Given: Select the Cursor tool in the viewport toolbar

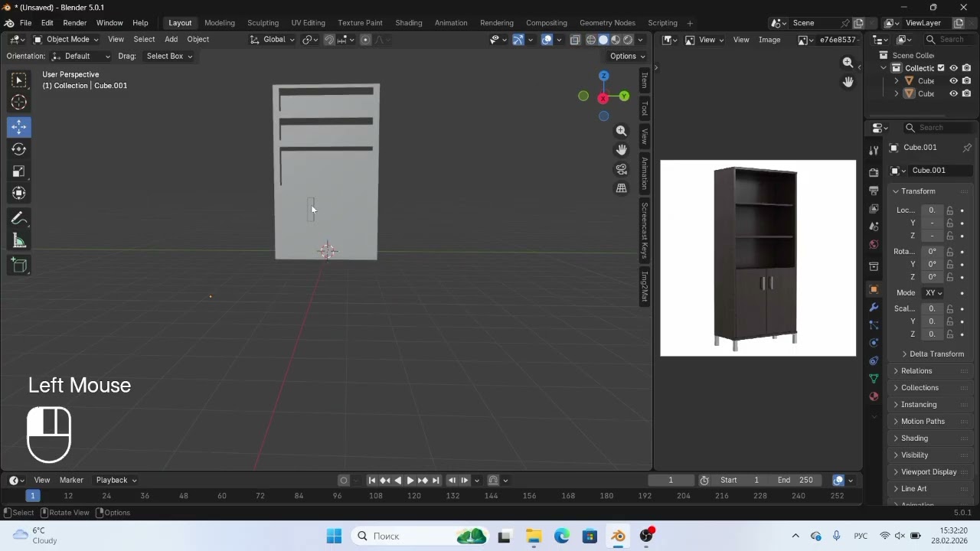Looking at the screenshot, I should pos(19,103).
